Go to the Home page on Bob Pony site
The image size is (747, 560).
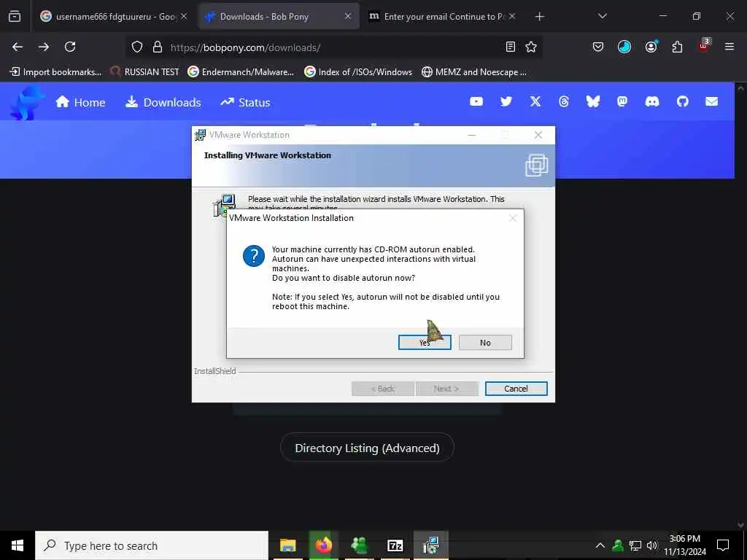[80, 102]
